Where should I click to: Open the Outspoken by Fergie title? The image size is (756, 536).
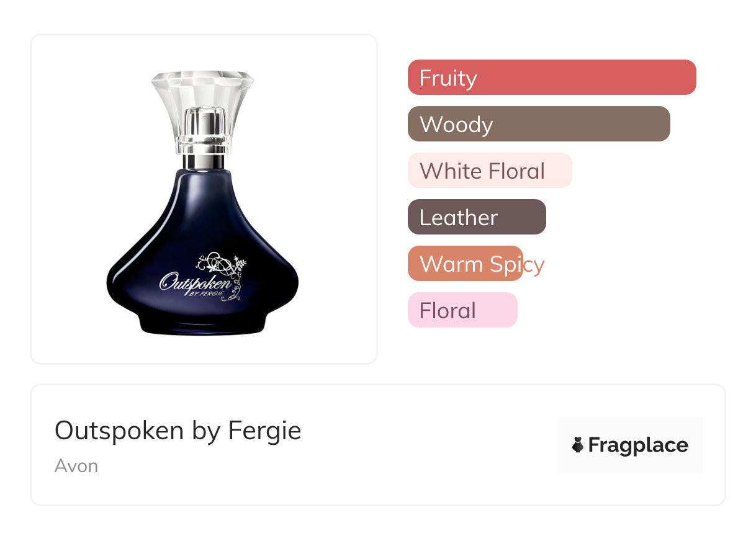[x=178, y=431]
